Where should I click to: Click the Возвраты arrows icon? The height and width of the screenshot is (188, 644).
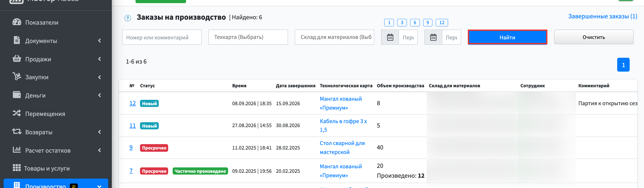coord(17,131)
